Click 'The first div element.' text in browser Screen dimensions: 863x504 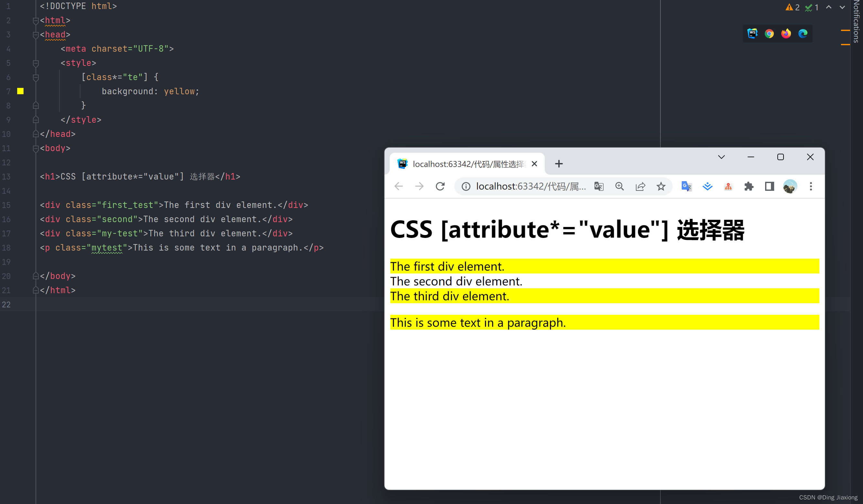pyautogui.click(x=447, y=267)
